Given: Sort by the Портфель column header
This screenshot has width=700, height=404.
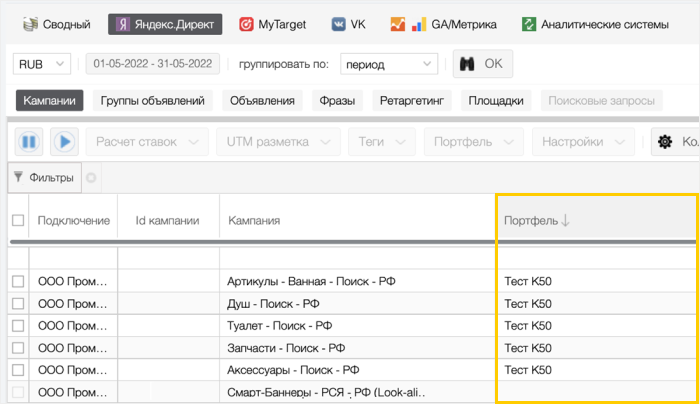Looking at the screenshot, I should (x=537, y=220).
